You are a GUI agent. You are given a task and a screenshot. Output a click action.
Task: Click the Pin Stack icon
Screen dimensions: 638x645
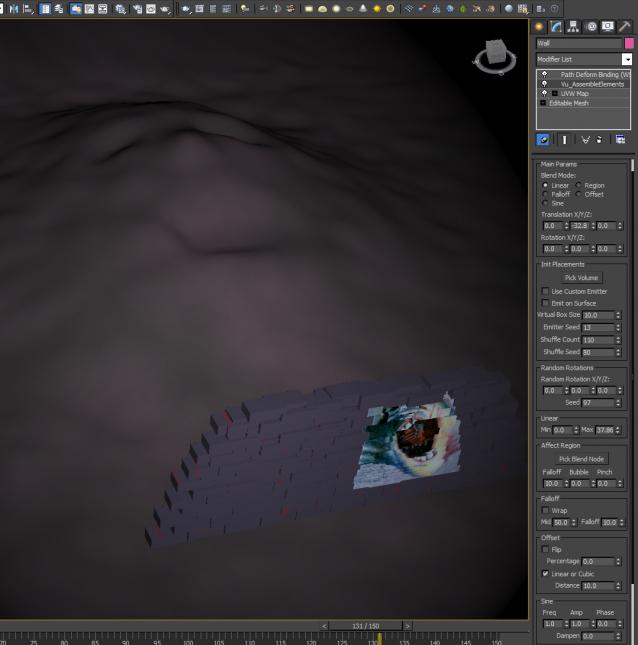click(544, 140)
